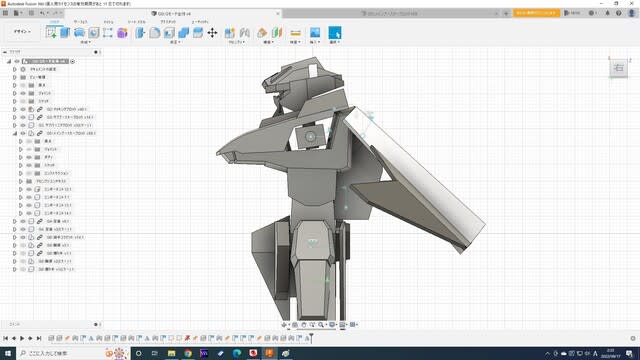
Task: Select the Create Sketch tool
Action: pyautogui.click(x=51, y=33)
